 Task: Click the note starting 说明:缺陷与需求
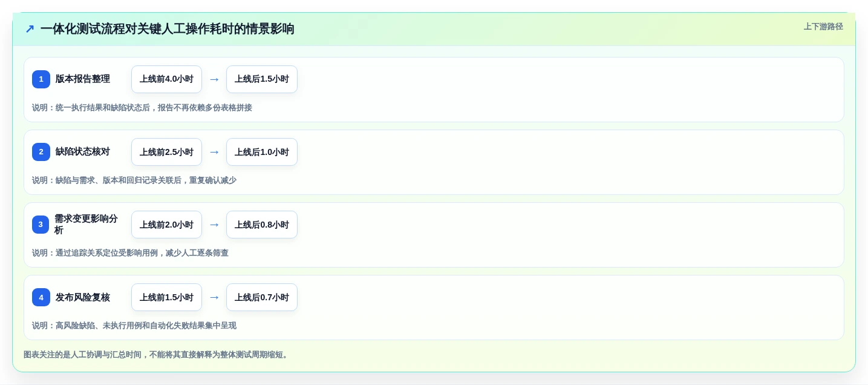tap(134, 180)
